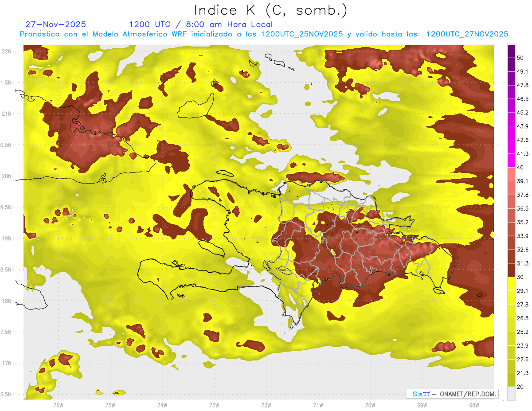Click the '45.2' color scale value

pos(523,113)
